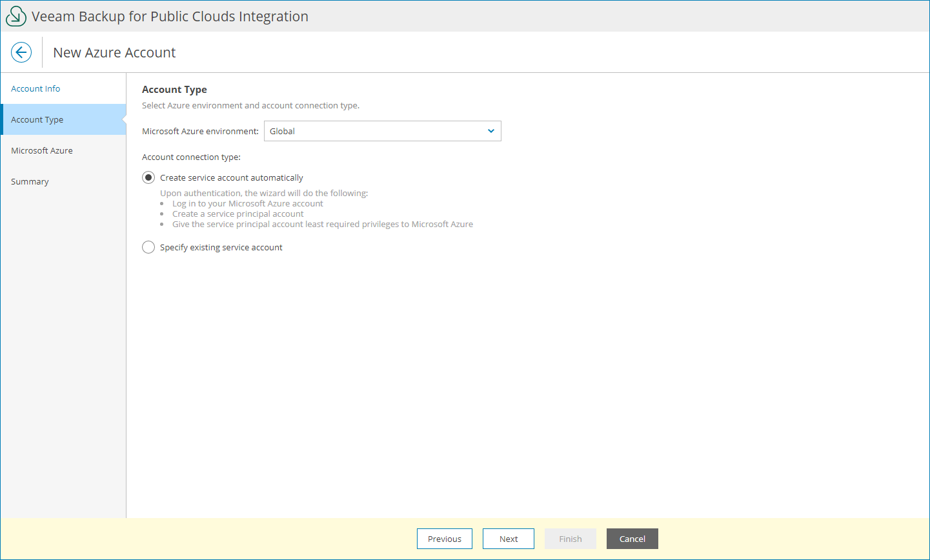
Task: Click the back arrow next to New Azure Account
Action: click(x=21, y=52)
